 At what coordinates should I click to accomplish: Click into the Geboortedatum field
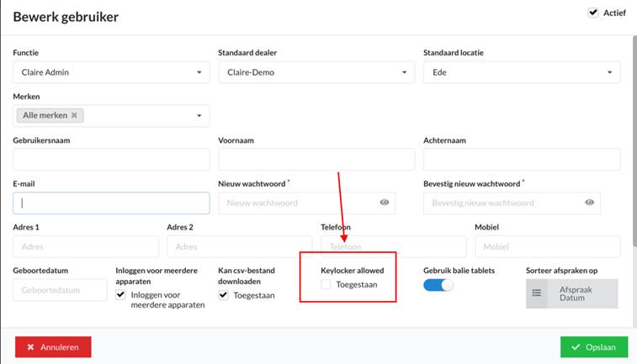pyautogui.click(x=60, y=290)
